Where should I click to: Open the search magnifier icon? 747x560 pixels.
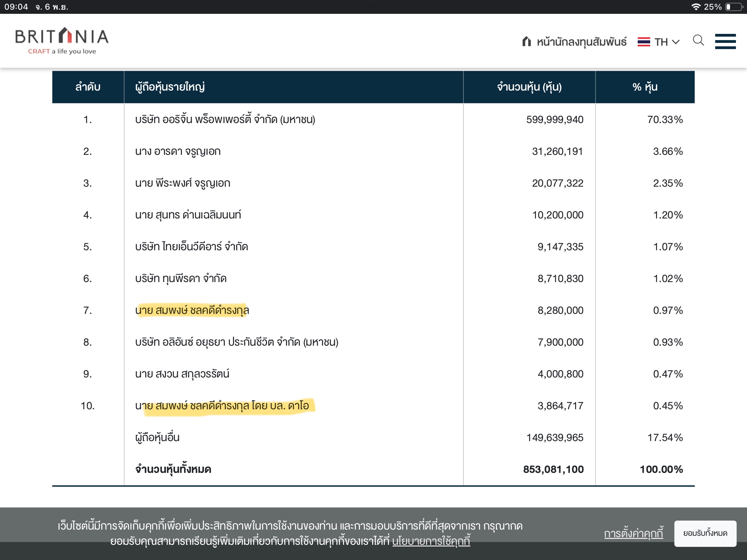pyautogui.click(x=698, y=41)
